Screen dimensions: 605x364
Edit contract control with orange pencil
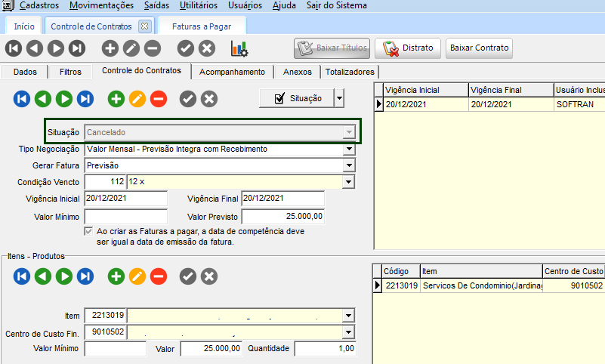[x=137, y=99]
